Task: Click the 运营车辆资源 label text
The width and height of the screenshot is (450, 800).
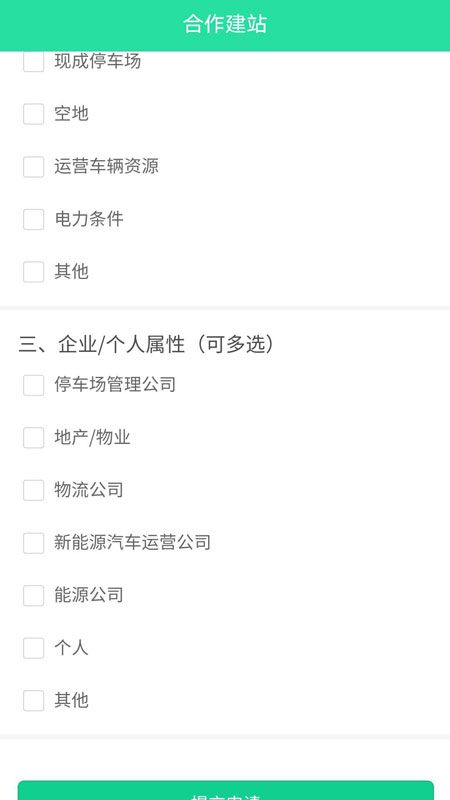Action: click(107, 166)
